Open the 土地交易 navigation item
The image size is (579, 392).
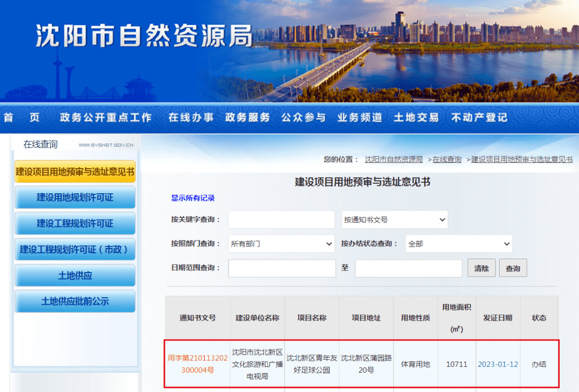(416, 117)
